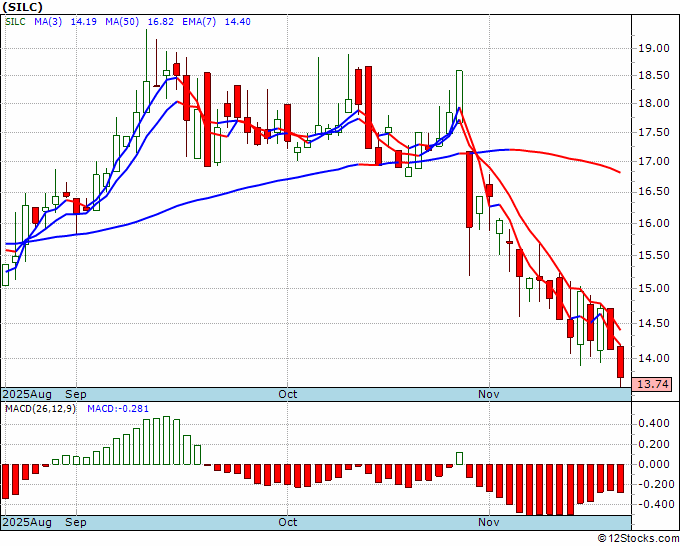
Task: Click Oct on the price chart timeline
Action: pos(288,394)
